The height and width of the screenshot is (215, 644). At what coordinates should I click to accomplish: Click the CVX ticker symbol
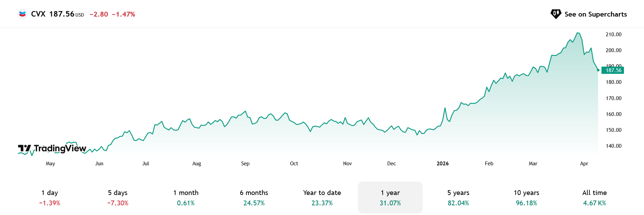(38, 14)
